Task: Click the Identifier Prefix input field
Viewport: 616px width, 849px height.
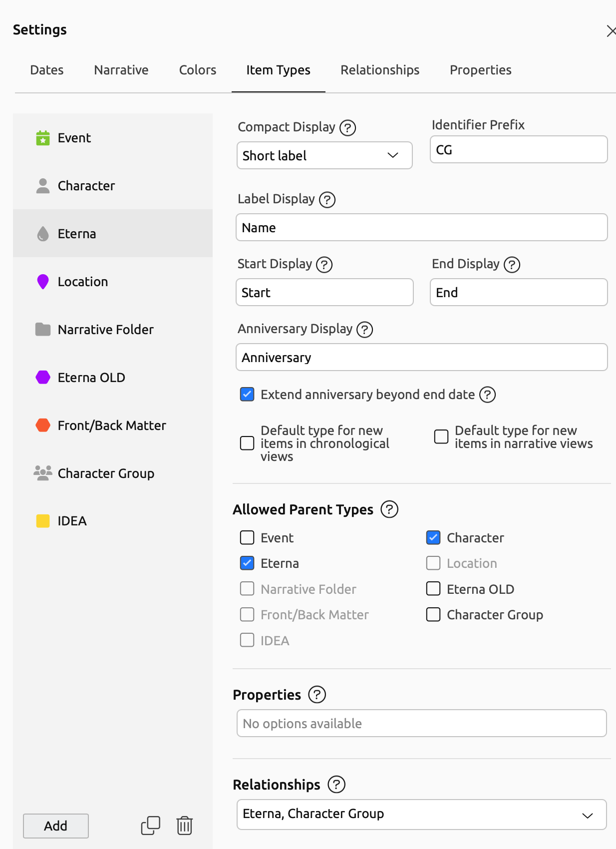Action: (518, 150)
